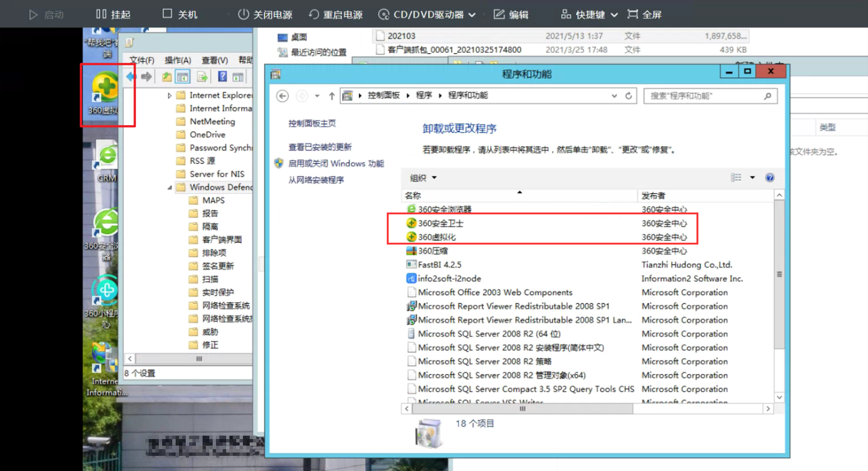Click 控制面板 in the address breadcrumb
Image resolution: width=868 pixels, height=471 pixels.
[384, 95]
